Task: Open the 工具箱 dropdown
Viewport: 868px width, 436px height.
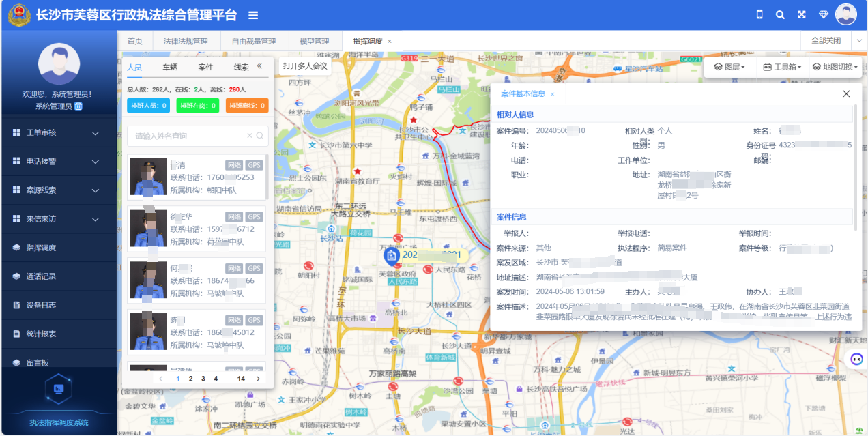Action: (782, 67)
